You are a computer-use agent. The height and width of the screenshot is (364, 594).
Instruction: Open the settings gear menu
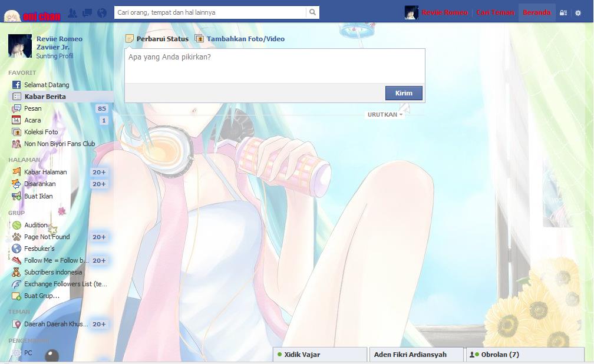578,13
